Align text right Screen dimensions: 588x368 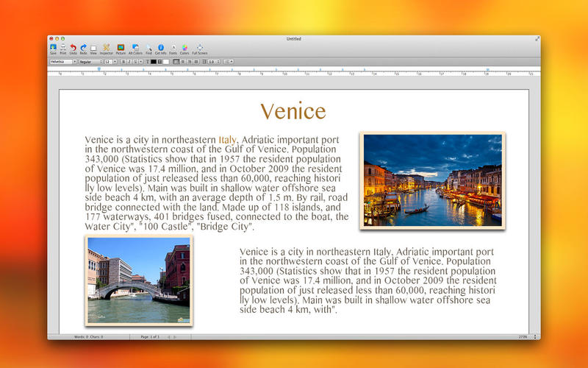tap(190, 62)
